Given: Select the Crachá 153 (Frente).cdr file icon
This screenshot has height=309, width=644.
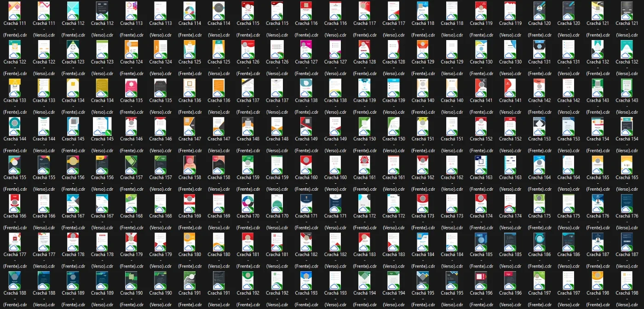Looking at the screenshot, I should point(539,126).
